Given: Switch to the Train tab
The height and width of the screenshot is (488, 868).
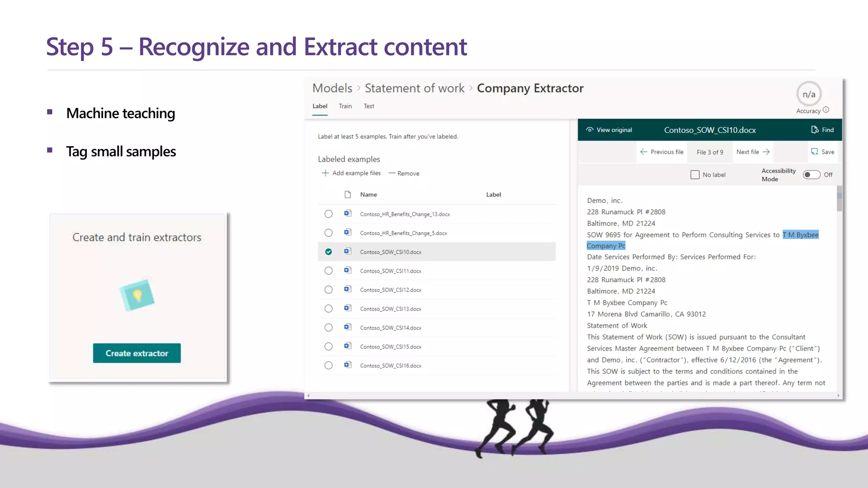Looking at the screenshot, I should 345,106.
